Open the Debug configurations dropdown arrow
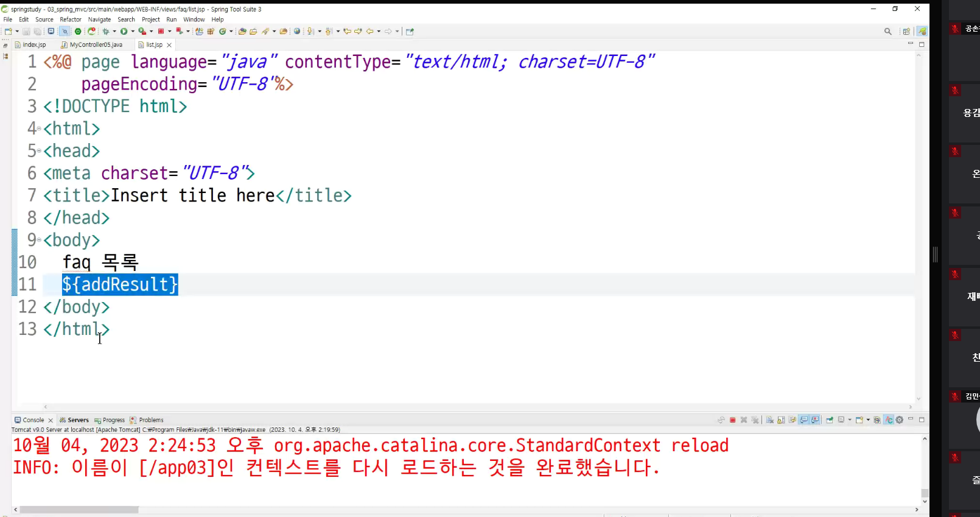This screenshot has height=517, width=980. [114, 31]
